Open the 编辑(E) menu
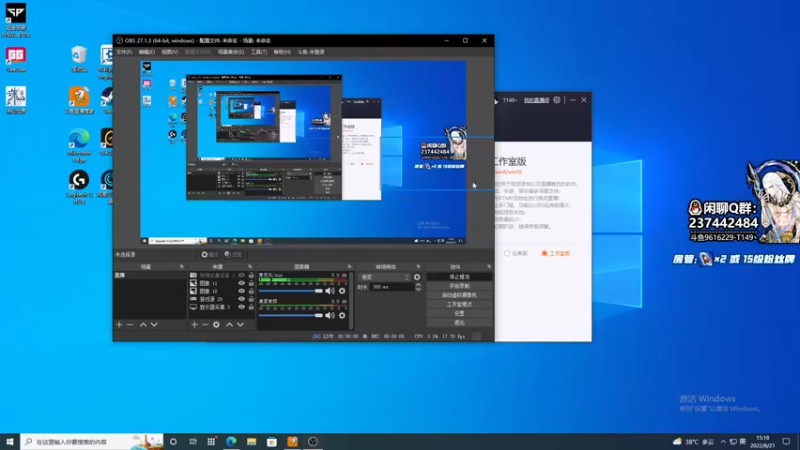The image size is (800, 450). [x=146, y=52]
